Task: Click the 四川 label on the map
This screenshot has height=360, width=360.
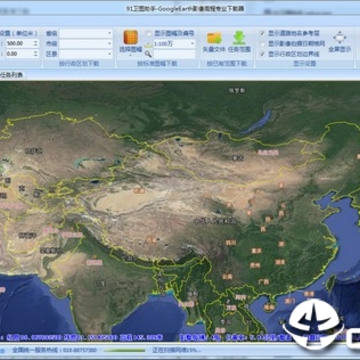Action: (x=231, y=243)
